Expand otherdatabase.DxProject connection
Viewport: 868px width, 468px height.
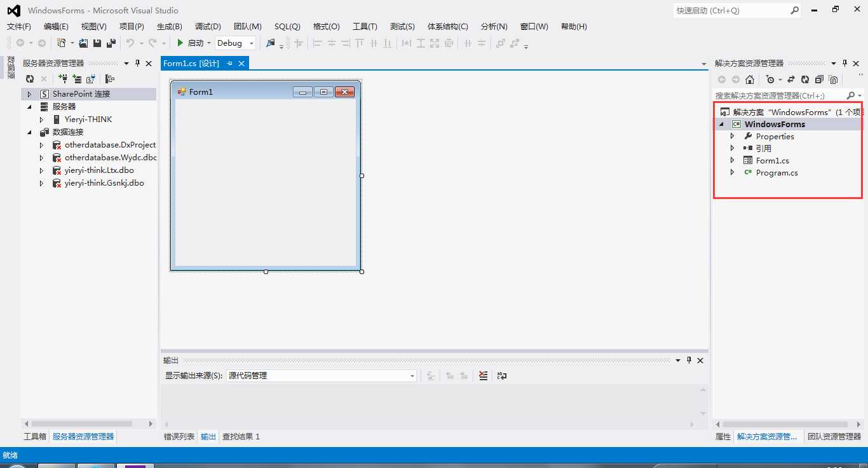tap(41, 145)
